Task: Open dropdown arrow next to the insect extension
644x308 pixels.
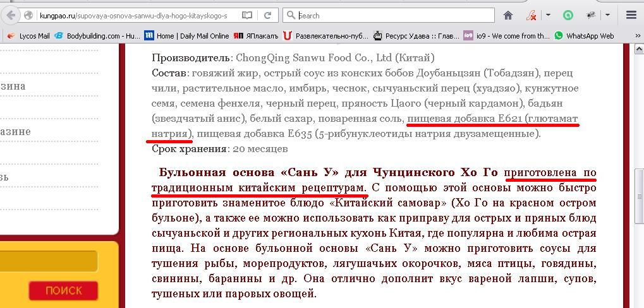Action: coord(607,16)
